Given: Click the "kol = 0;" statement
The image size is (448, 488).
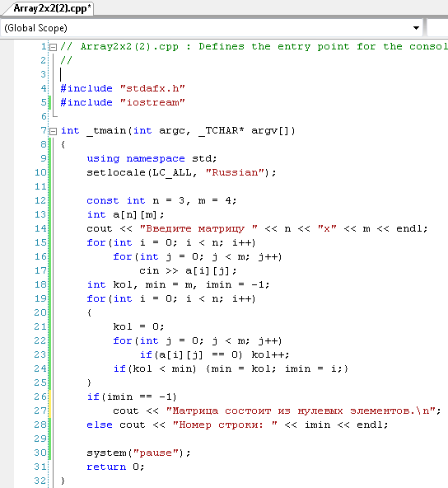Looking at the screenshot, I should coord(138,326).
